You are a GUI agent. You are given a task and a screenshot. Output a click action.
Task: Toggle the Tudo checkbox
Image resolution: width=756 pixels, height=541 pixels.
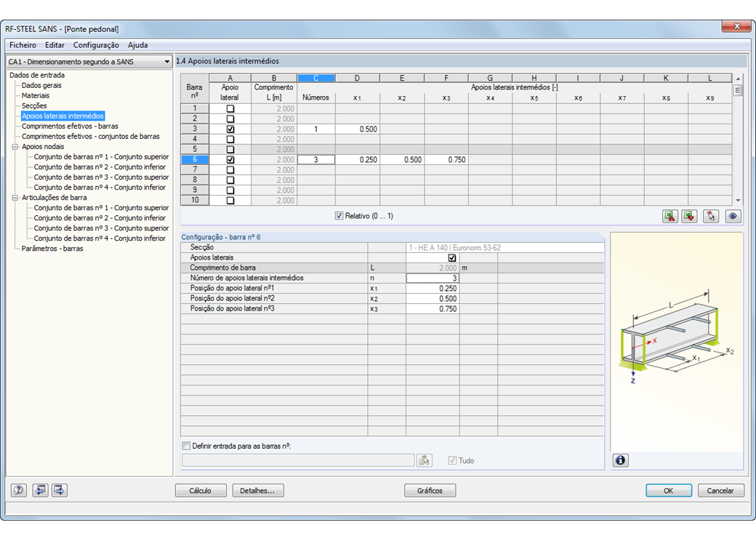point(452,460)
